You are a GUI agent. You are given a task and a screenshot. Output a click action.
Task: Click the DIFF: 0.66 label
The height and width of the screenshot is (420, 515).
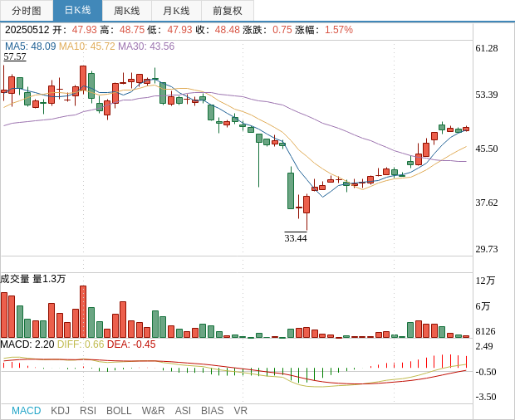[x=81, y=344]
